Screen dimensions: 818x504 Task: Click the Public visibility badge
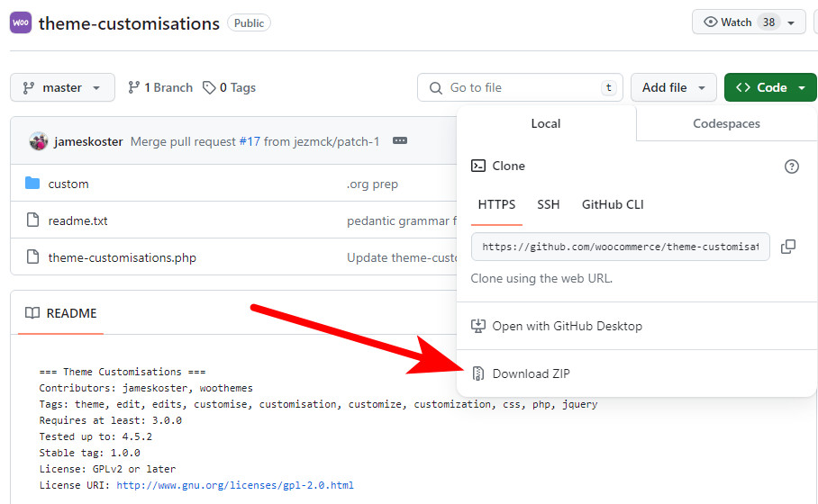[x=249, y=22]
